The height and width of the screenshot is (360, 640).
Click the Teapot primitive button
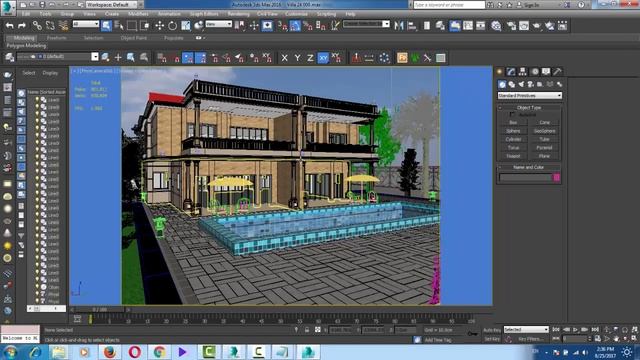point(513,156)
